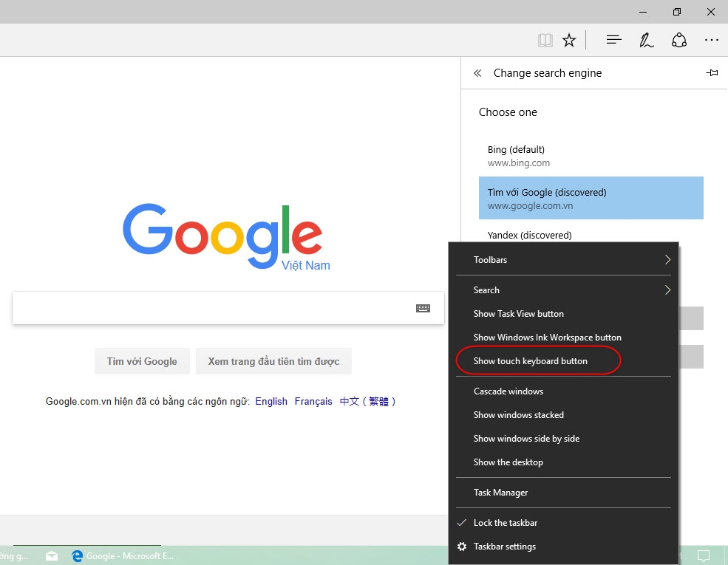The image size is (728, 565).
Task: Restore down the Edge window
Action: point(677,12)
